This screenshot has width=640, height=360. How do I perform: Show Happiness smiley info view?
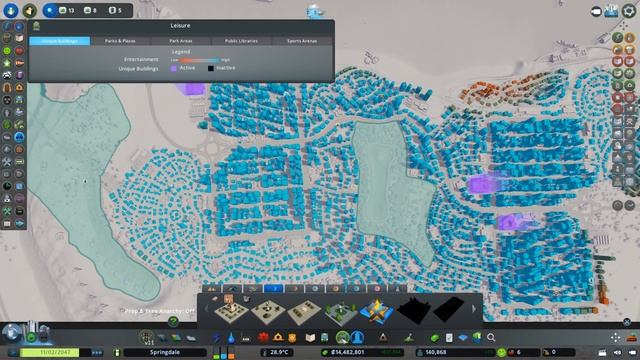coord(7,51)
